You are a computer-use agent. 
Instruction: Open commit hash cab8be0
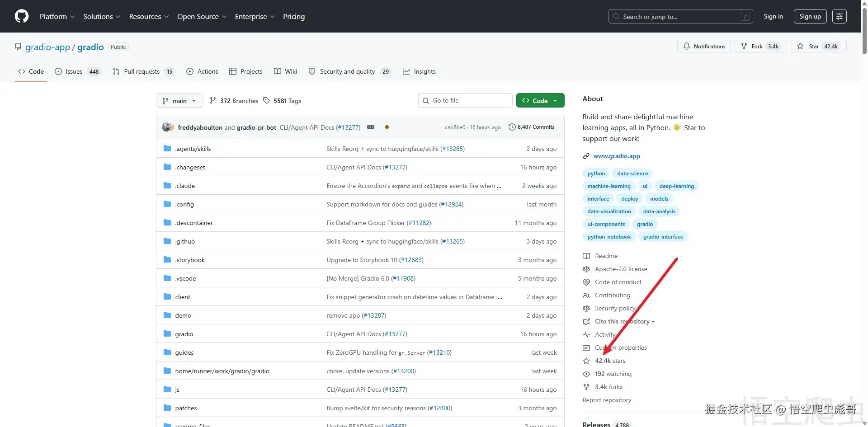pos(455,127)
